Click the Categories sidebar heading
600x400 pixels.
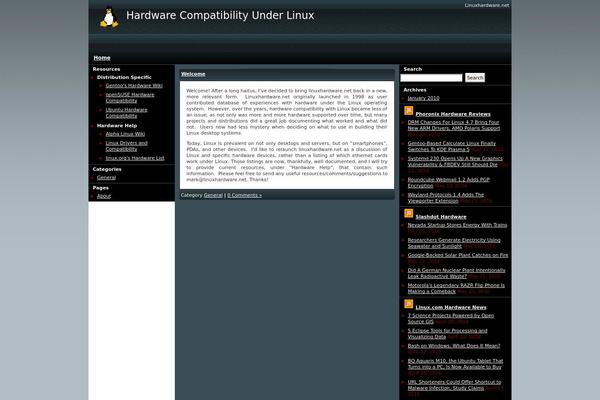(107, 169)
